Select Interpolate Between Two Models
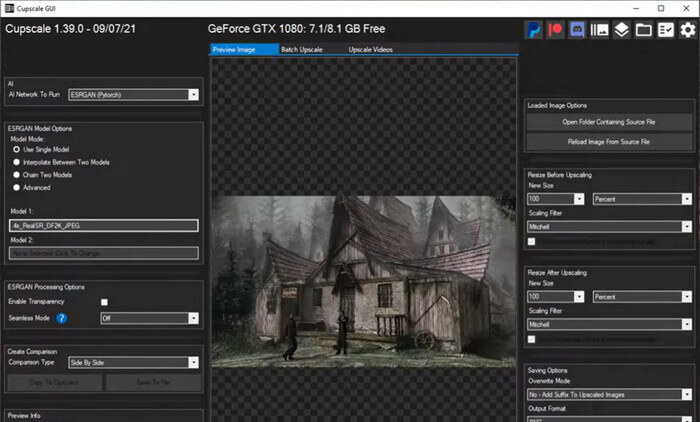 click(16, 162)
